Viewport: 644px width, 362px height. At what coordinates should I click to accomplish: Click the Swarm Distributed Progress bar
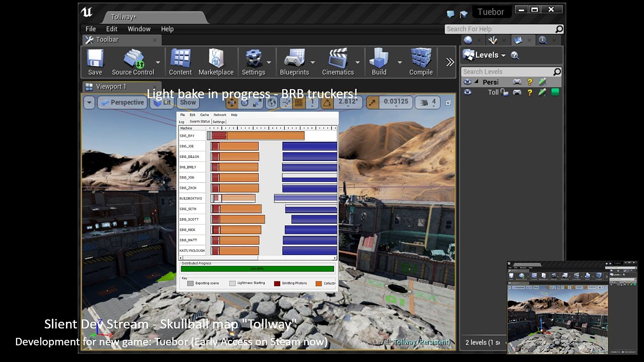point(257,269)
